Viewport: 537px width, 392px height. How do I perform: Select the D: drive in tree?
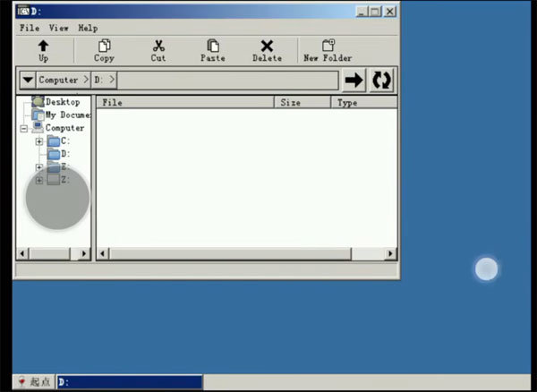click(64, 154)
